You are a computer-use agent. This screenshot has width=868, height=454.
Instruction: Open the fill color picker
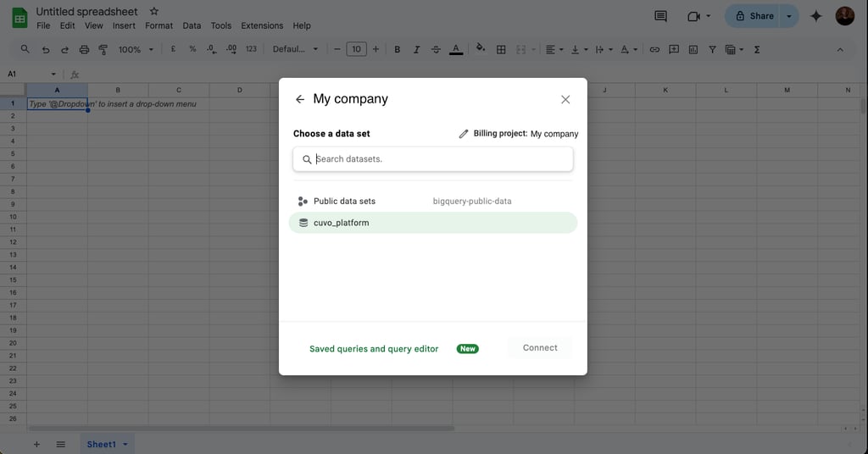tap(481, 48)
